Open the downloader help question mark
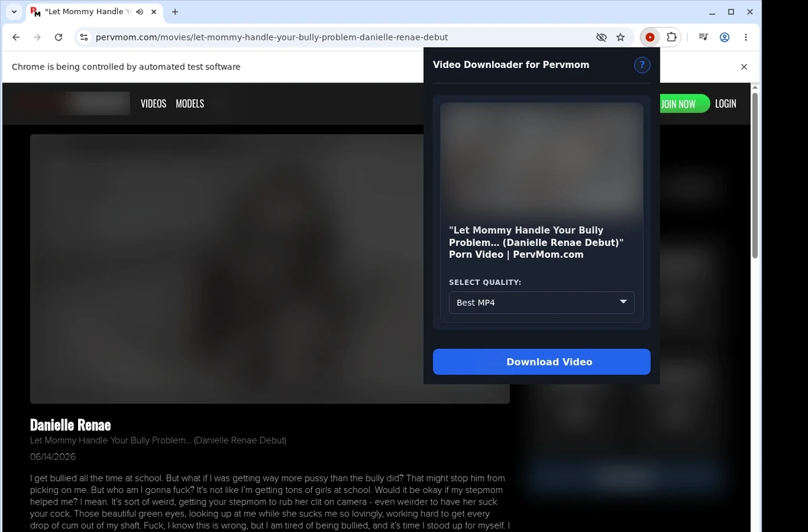Image resolution: width=808 pixels, height=532 pixels. click(642, 65)
